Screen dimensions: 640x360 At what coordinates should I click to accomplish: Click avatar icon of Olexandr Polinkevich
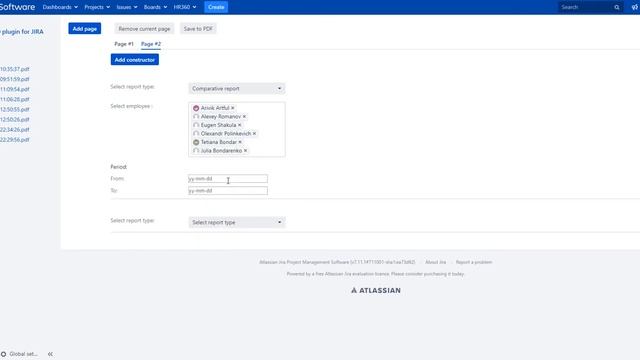click(x=196, y=133)
